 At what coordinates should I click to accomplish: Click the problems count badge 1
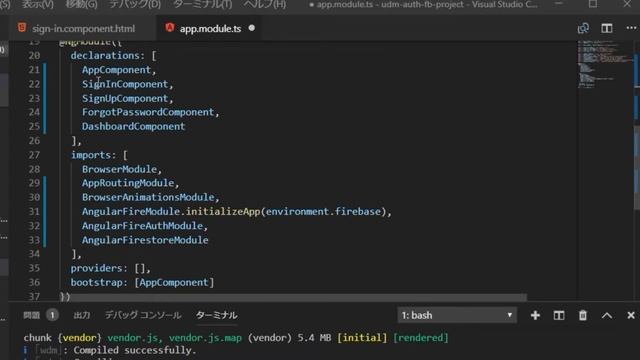pos(52,315)
